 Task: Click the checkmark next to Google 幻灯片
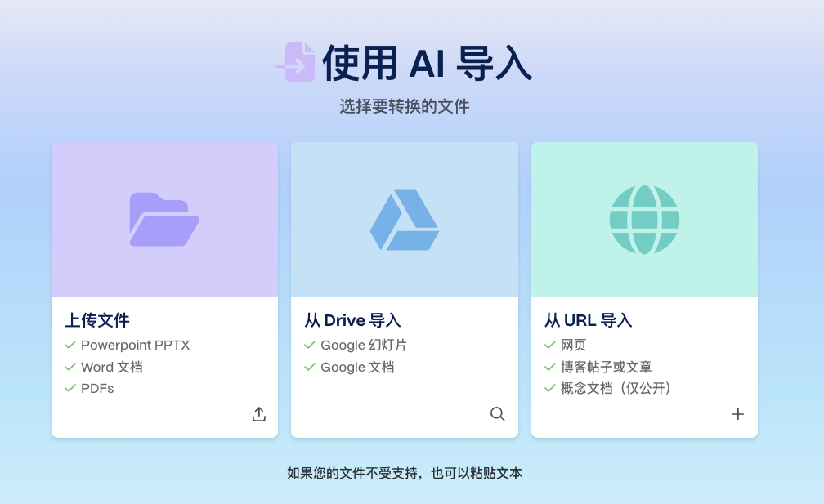click(310, 345)
